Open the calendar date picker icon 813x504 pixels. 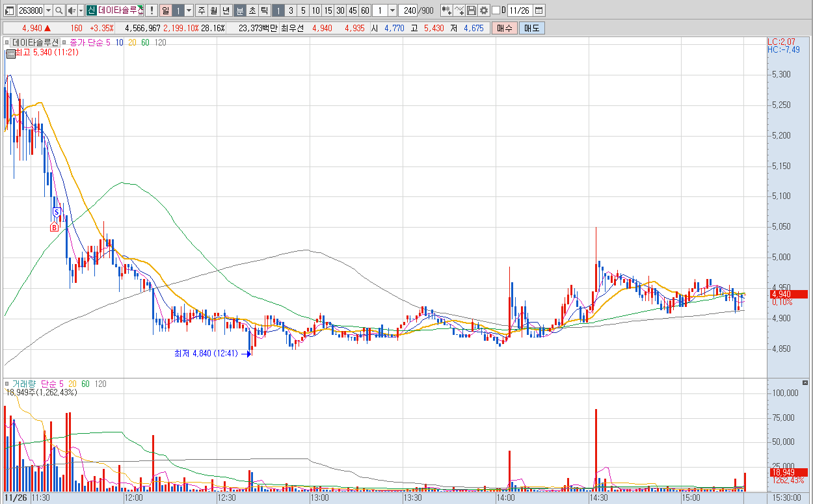pyautogui.click(x=539, y=10)
